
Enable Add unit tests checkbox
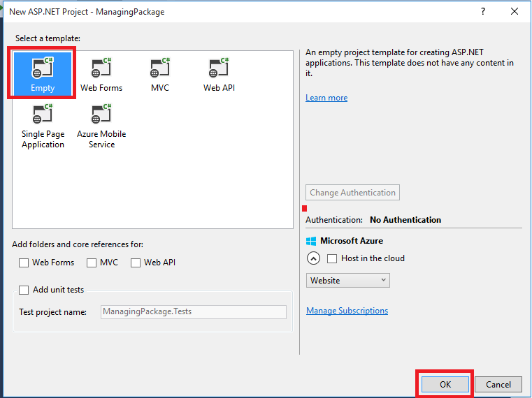23,290
